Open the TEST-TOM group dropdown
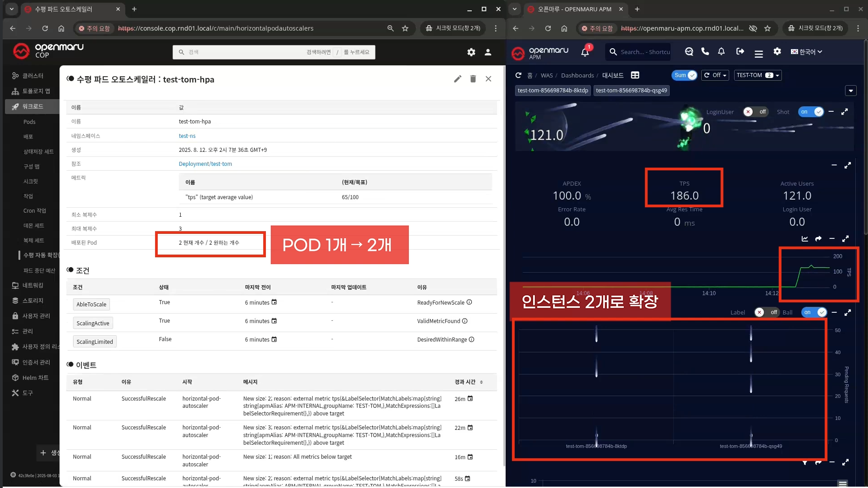 click(758, 75)
